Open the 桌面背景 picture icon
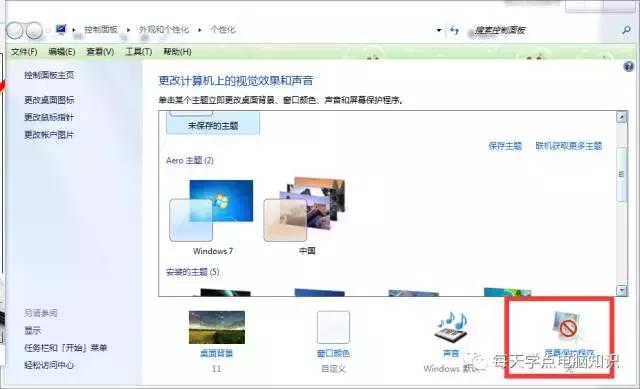The width and height of the screenshot is (640, 389). (x=217, y=327)
